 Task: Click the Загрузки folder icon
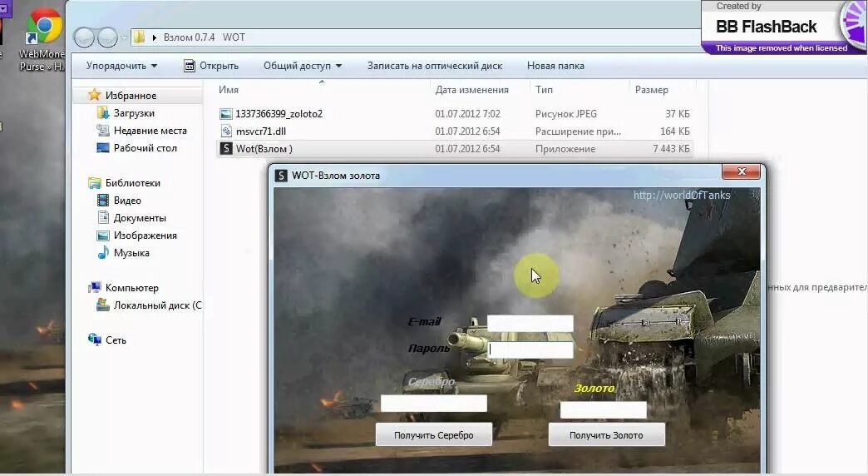[103, 113]
